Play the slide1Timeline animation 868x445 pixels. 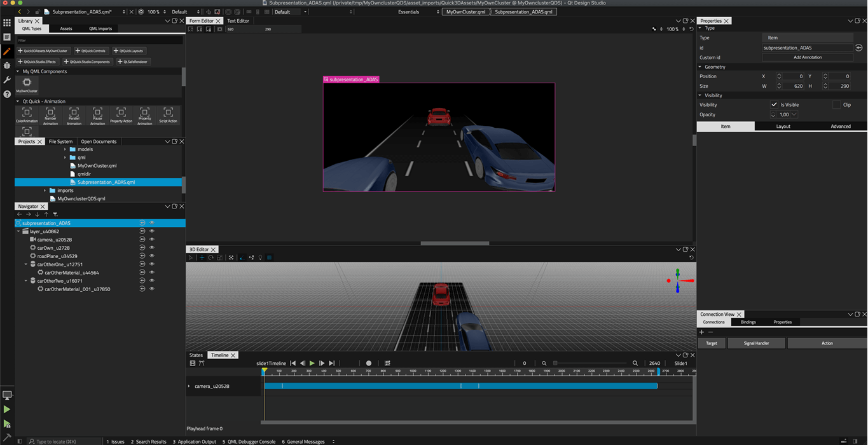coord(312,364)
